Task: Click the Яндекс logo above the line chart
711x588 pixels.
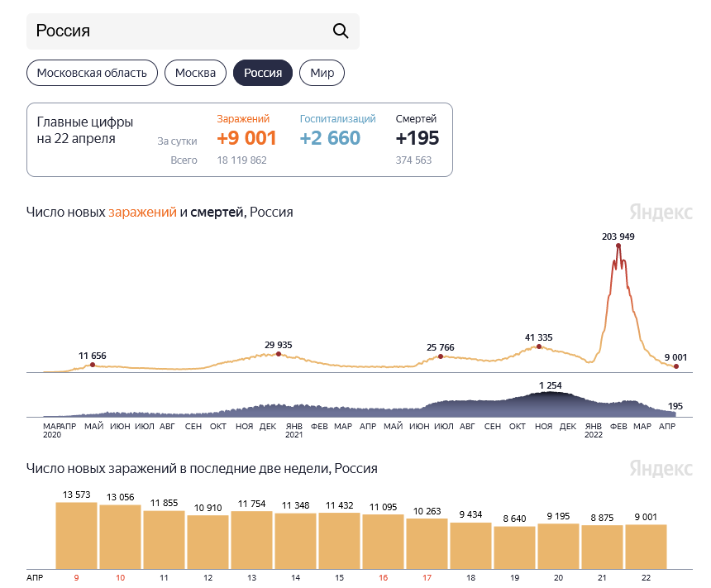Action: [x=661, y=212]
